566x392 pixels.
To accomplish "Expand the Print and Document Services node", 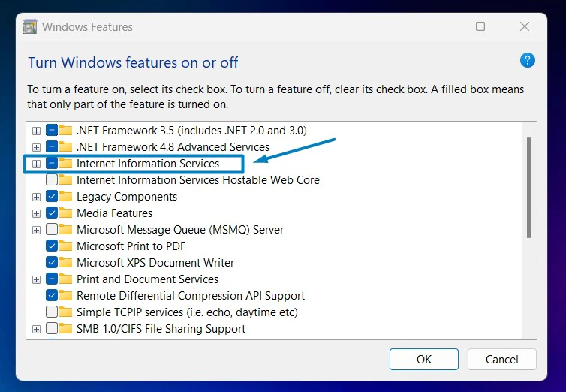I will [36, 280].
